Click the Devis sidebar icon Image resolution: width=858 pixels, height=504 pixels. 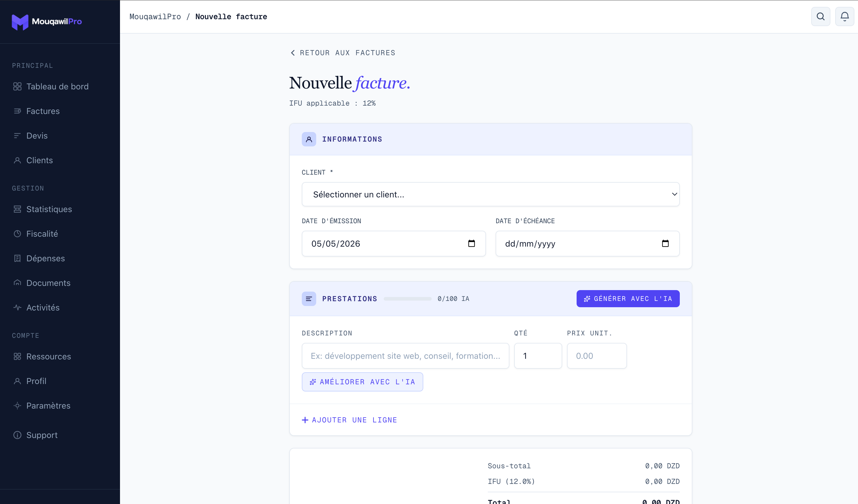pos(17,136)
